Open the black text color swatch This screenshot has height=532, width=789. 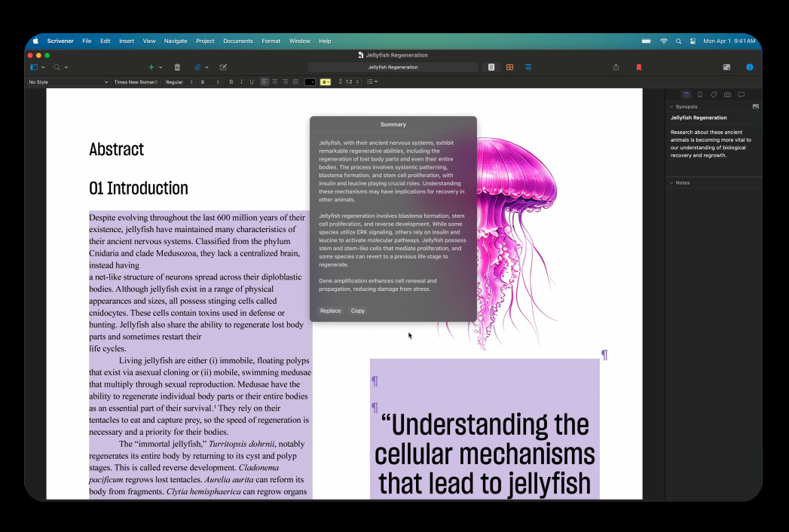310,82
